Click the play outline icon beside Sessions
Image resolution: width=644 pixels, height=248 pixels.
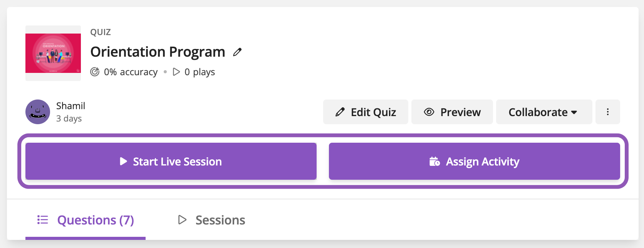pos(182,220)
